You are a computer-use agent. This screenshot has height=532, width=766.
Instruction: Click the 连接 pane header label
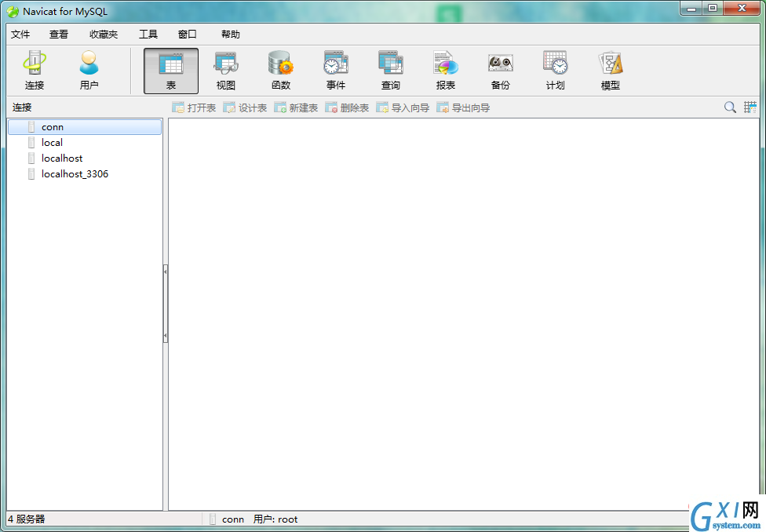point(22,107)
